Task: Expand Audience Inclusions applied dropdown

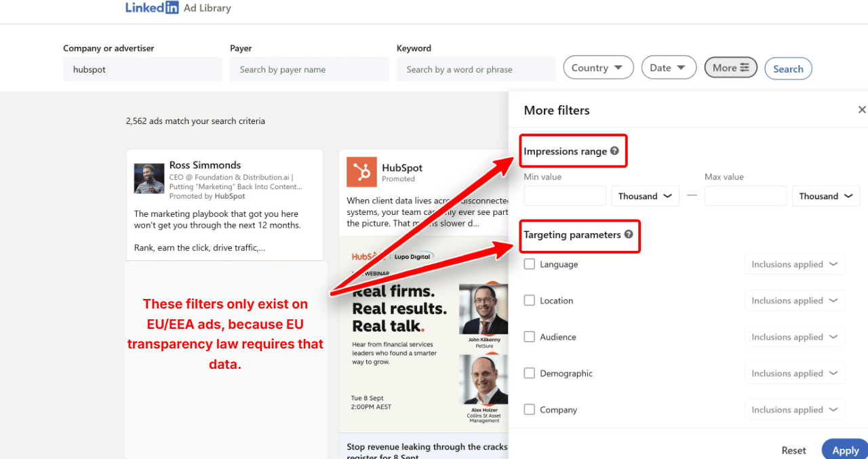Action: point(795,337)
